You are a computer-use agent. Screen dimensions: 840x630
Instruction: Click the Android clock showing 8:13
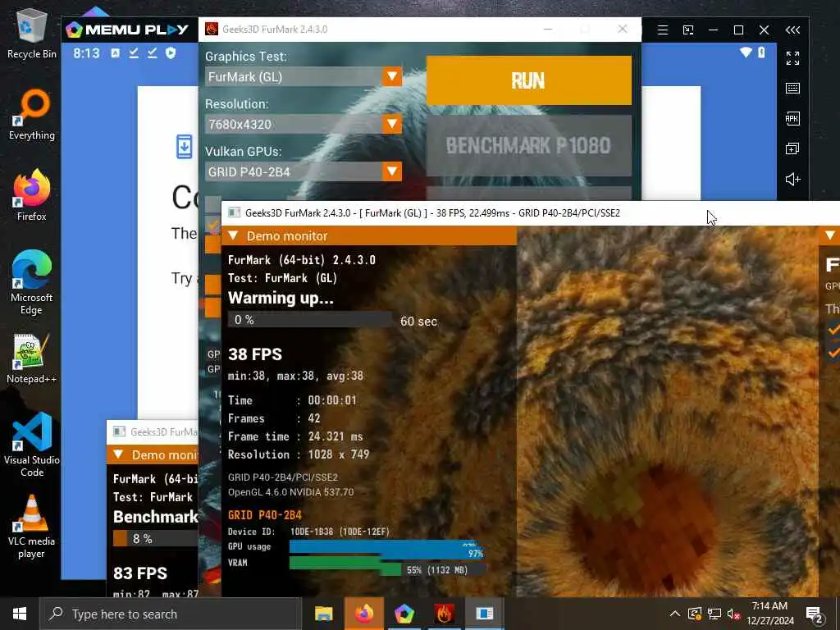tap(86, 53)
